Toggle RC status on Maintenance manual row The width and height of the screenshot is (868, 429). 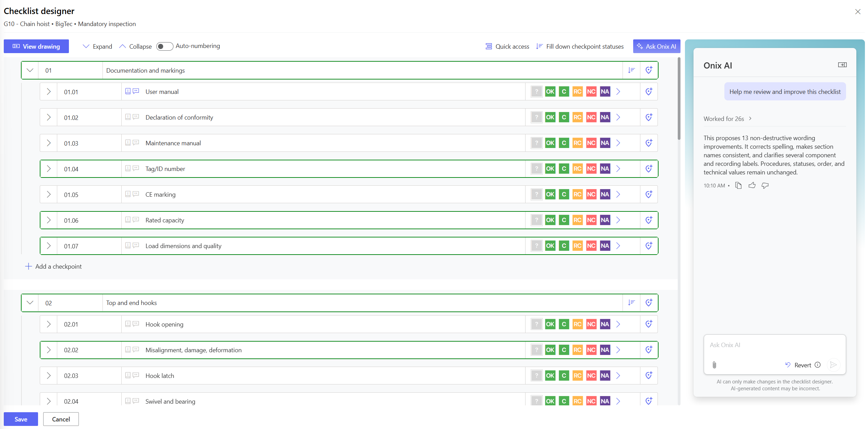(x=578, y=143)
